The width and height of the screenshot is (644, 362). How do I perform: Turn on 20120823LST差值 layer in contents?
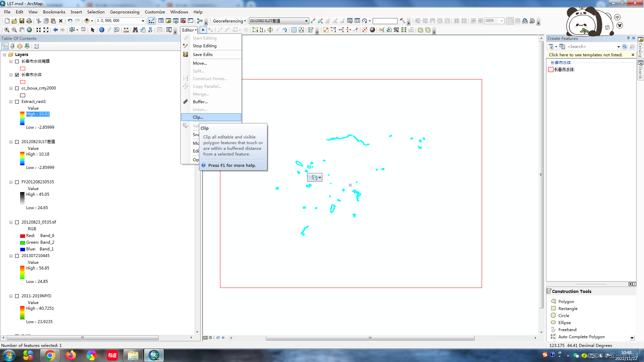(17, 142)
